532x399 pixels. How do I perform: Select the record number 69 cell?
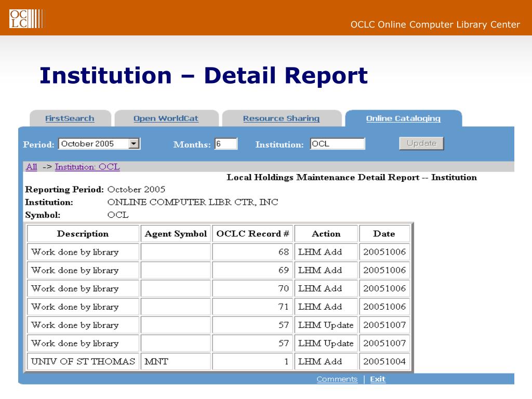click(252, 270)
